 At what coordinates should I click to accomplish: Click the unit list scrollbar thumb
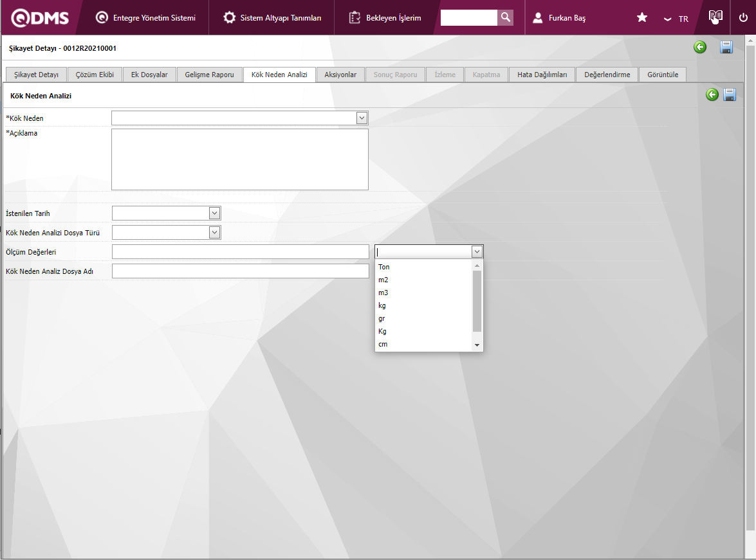(477, 301)
